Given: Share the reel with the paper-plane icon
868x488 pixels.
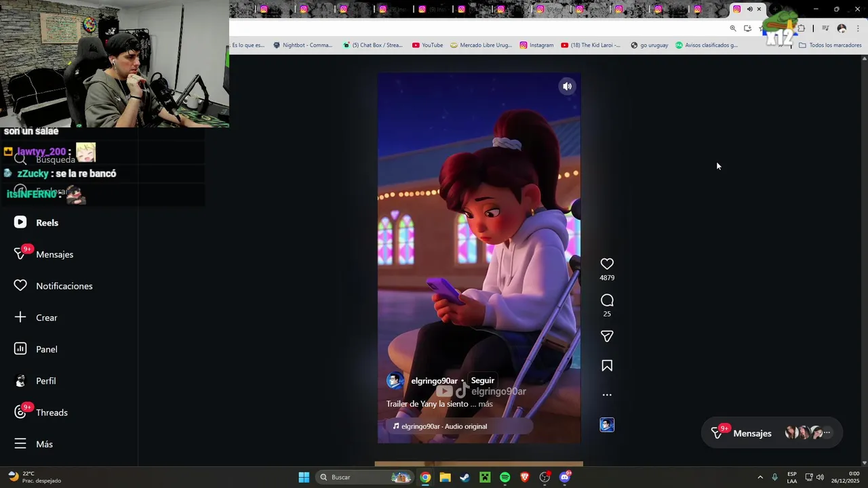Looking at the screenshot, I should point(607,336).
